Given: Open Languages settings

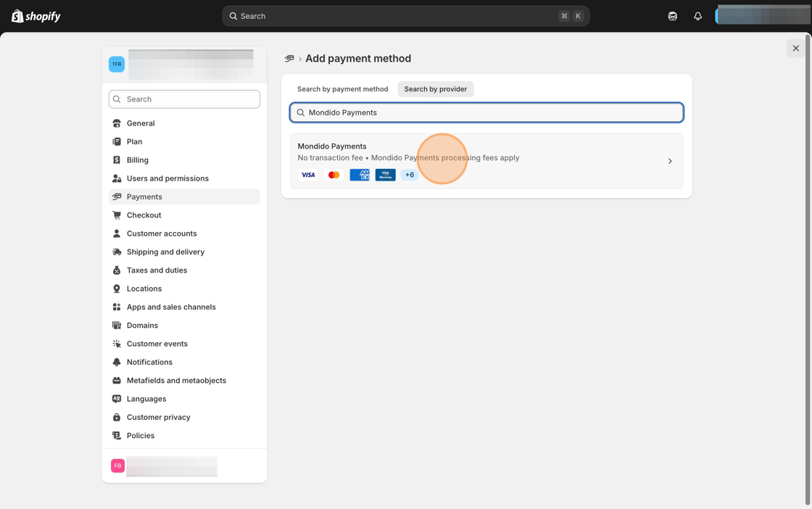Looking at the screenshot, I should click(x=184, y=399).
